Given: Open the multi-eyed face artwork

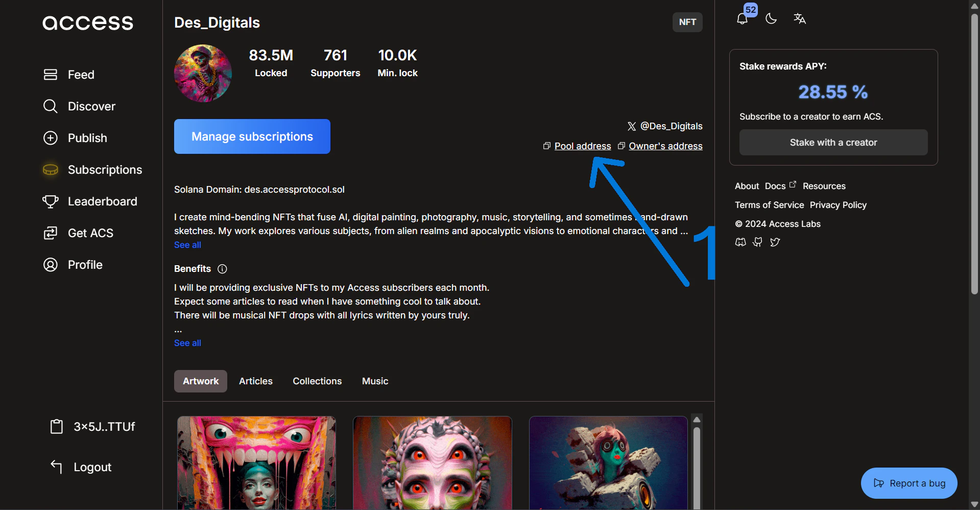Looking at the screenshot, I should 433,462.
